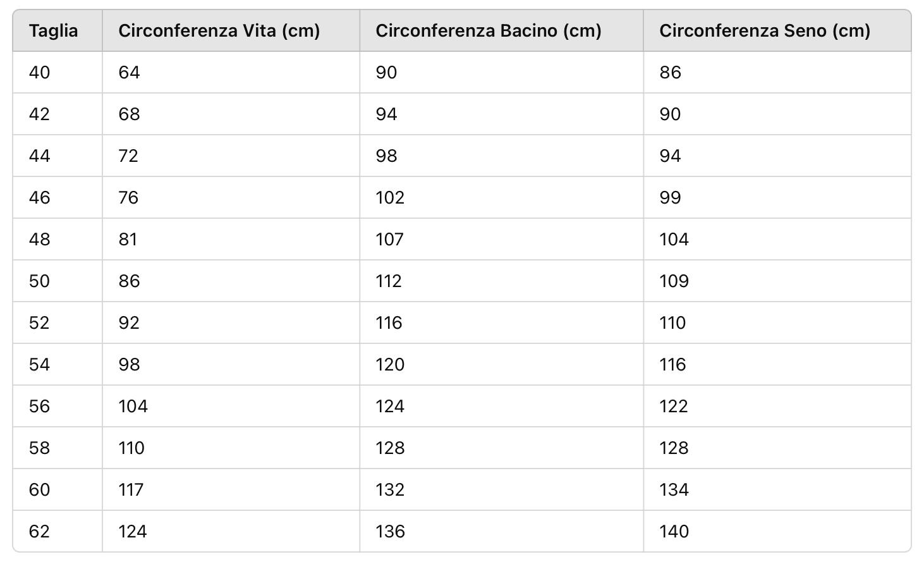Select Vita value 117 for size 60
Screen dimensions: 924x564
click(x=131, y=489)
